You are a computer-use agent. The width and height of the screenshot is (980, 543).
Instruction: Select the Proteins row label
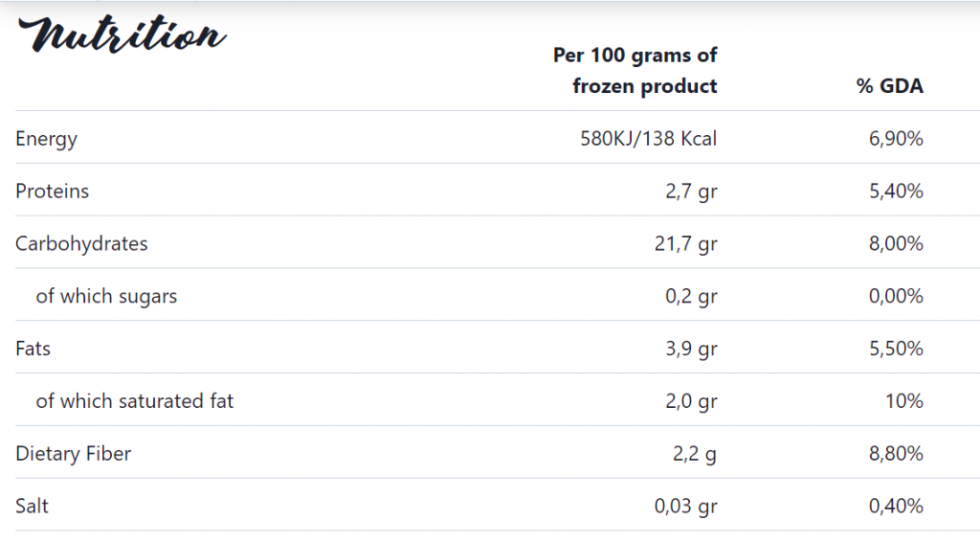(x=52, y=191)
